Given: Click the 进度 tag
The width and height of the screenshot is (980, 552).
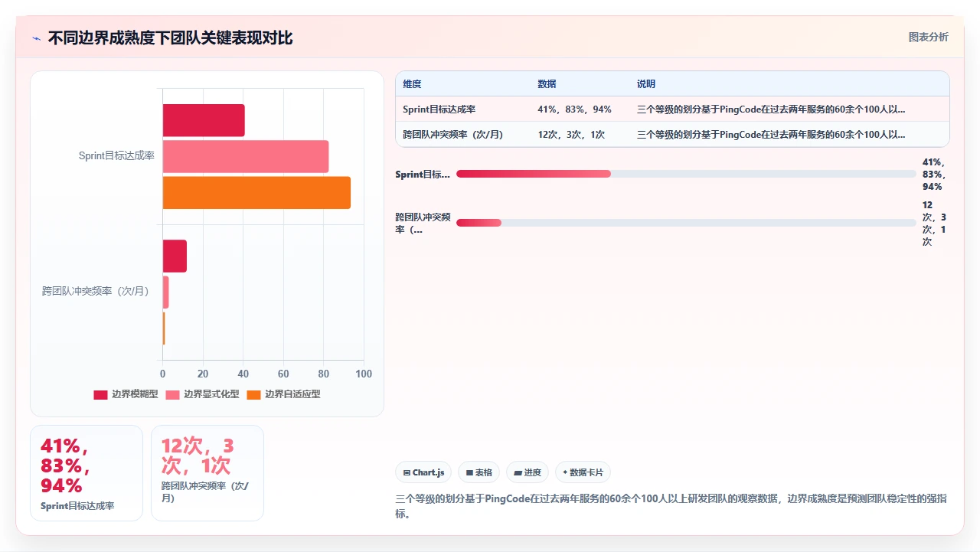Looking at the screenshot, I should [528, 472].
